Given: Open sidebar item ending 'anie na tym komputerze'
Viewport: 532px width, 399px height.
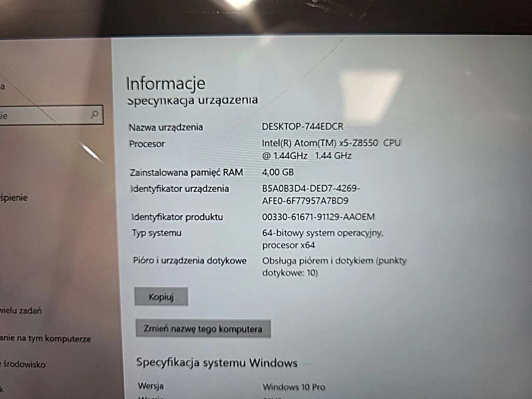Looking at the screenshot, I should (46, 338).
